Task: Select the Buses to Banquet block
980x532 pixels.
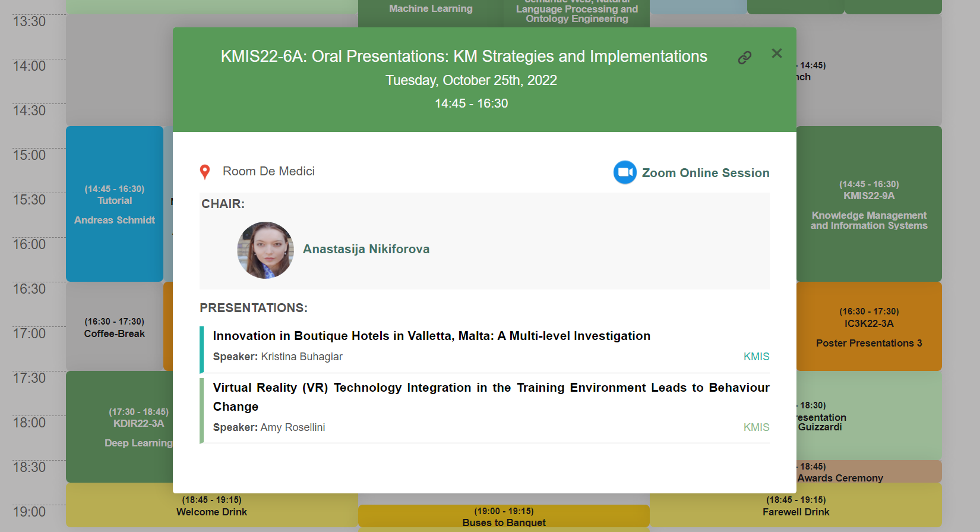Action: [504, 517]
